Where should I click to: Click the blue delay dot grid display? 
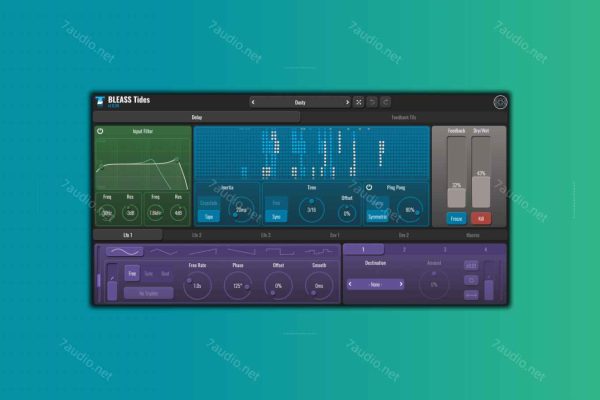[312, 153]
